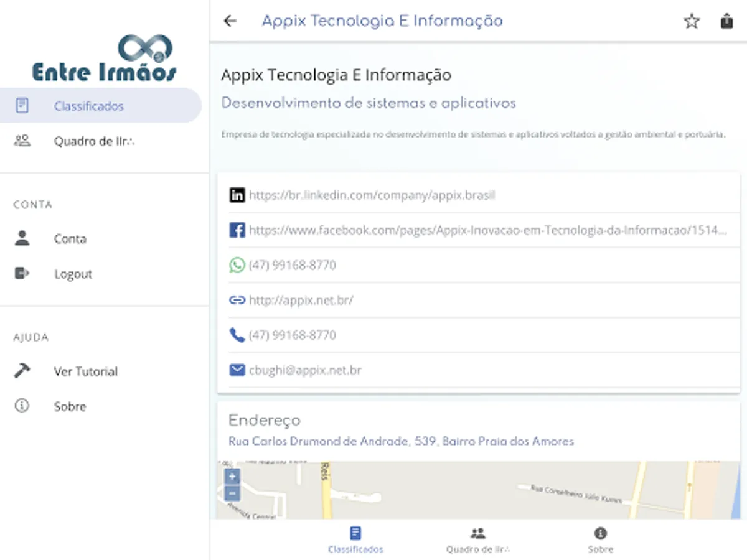This screenshot has width=747, height=560.
Task: Mark listing as favorite with star icon
Action: pos(692,21)
